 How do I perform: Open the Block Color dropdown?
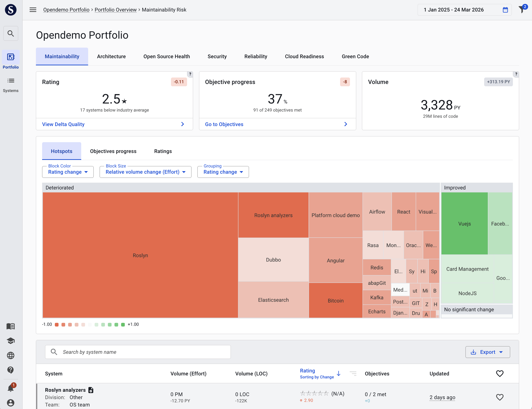click(x=68, y=172)
